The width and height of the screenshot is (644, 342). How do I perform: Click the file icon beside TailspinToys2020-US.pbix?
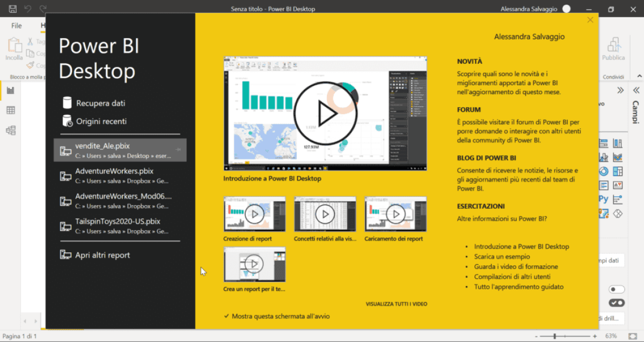coord(65,226)
